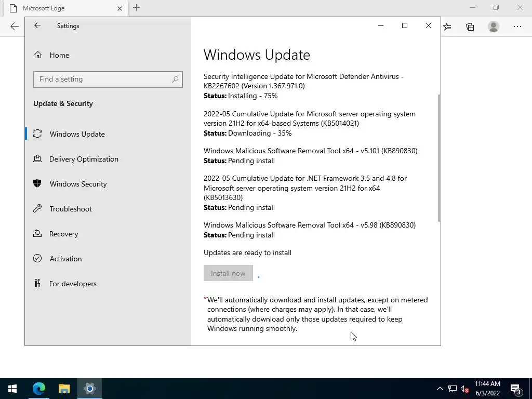Open Edge Collections icon

click(470, 26)
